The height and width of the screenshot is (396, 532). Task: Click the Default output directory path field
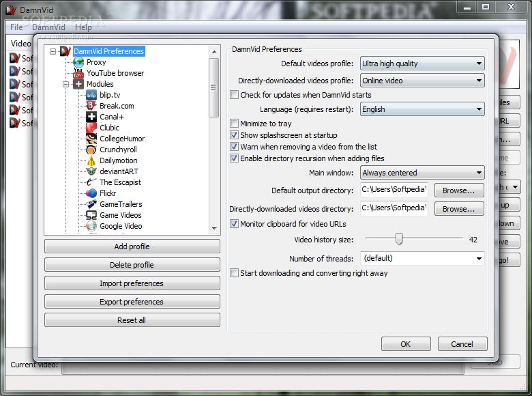click(394, 190)
